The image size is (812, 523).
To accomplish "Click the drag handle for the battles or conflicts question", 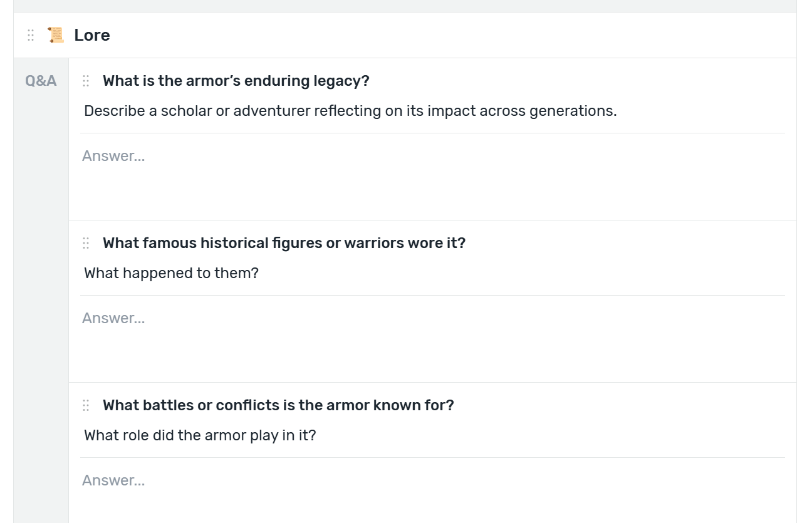I will (86, 405).
